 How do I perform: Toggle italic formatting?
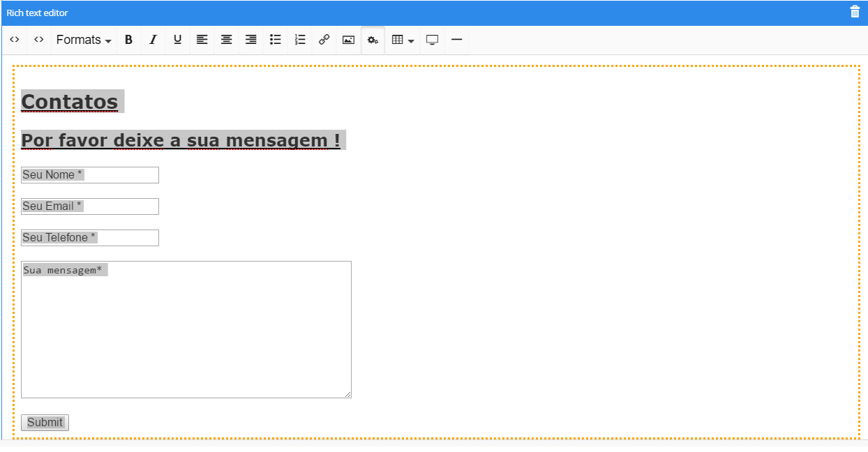pyautogui.click(x=153, y=40)
